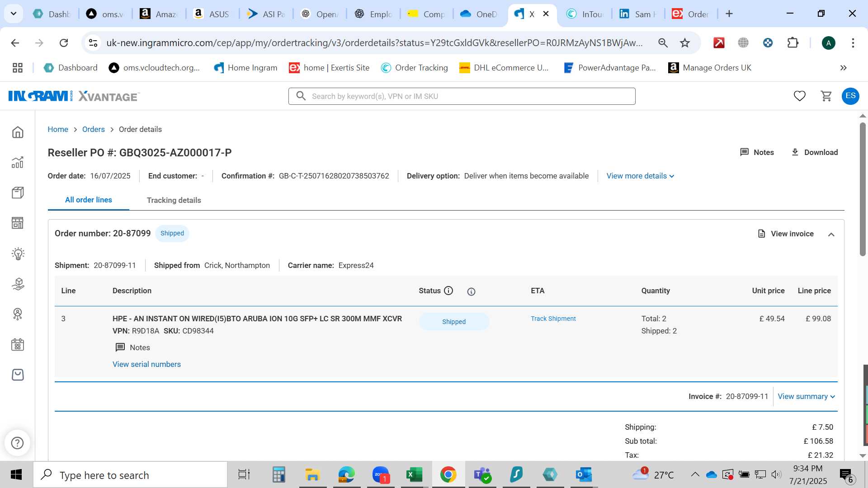The height and width of the screenshot is (488, 868).
Task: Open the shopping bag sidebar icon
Action: tap(18, 375)
